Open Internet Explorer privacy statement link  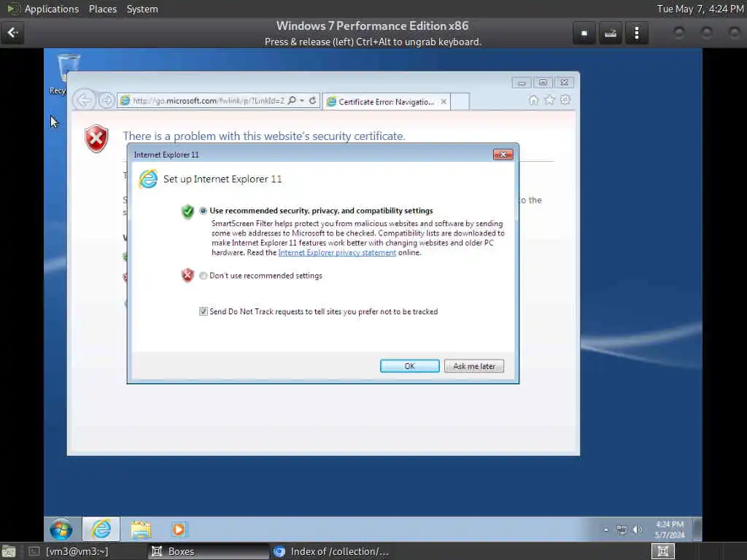(337, 252)
